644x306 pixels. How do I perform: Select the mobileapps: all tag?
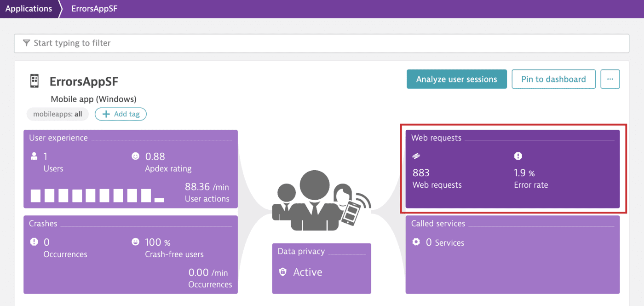57,114
